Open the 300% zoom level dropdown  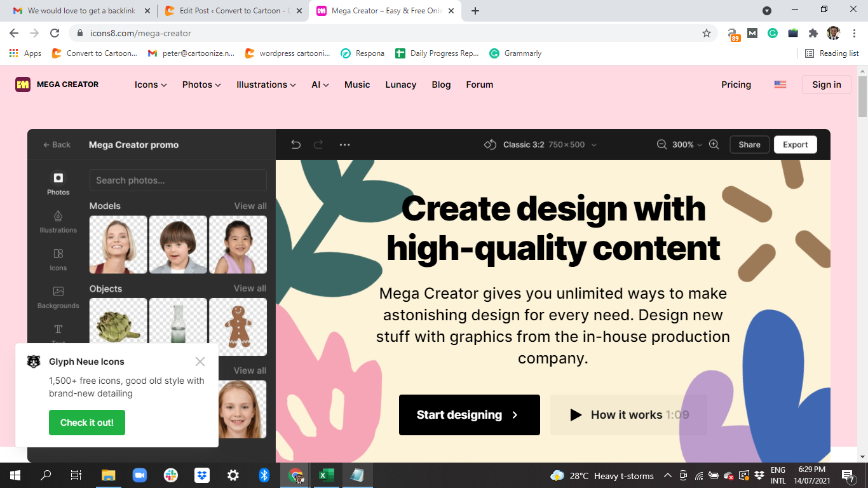tap(688, 145)
